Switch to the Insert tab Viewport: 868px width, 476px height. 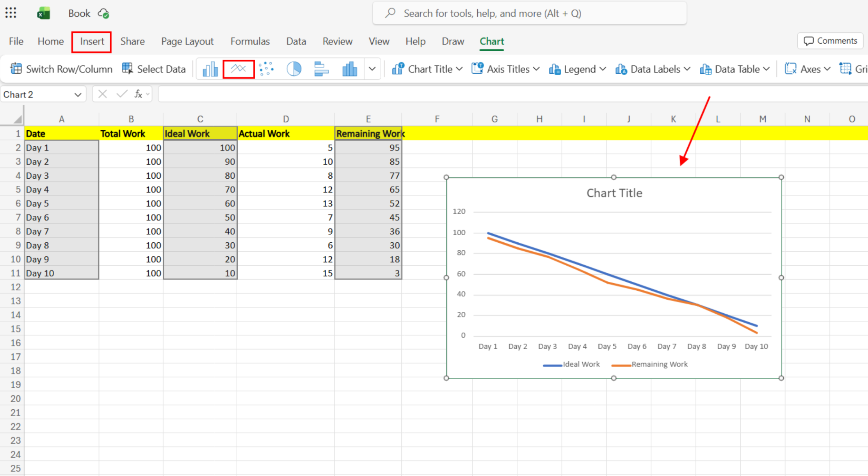point(92,41)
